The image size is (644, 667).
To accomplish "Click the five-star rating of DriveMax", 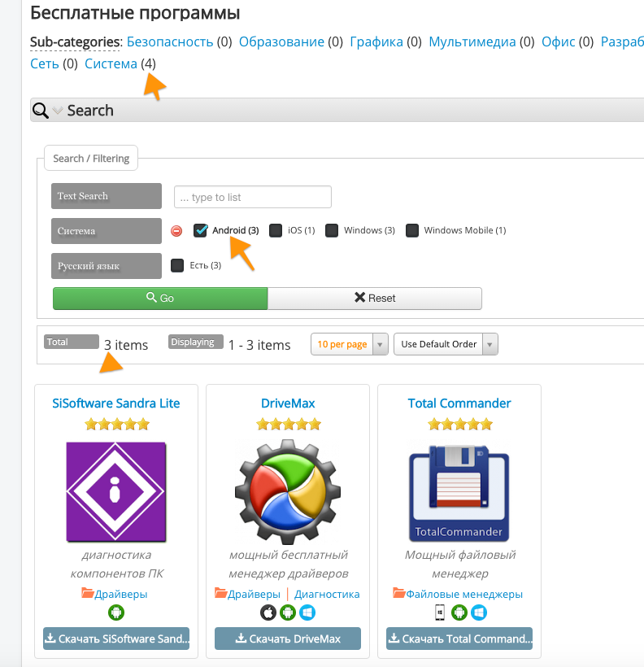I will point(289,424).
